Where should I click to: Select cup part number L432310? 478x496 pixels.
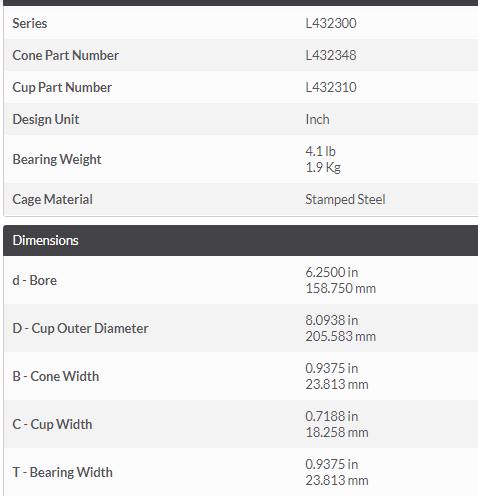[331, 87]
